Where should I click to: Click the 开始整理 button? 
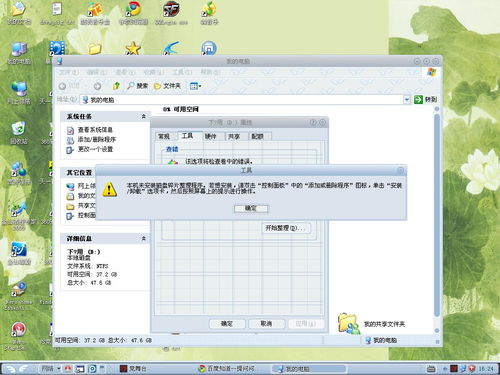pos(285,228)
